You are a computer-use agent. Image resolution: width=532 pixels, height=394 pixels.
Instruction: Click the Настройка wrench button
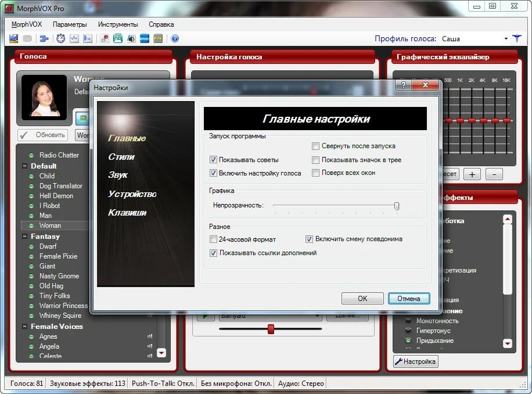coord(416,361)
